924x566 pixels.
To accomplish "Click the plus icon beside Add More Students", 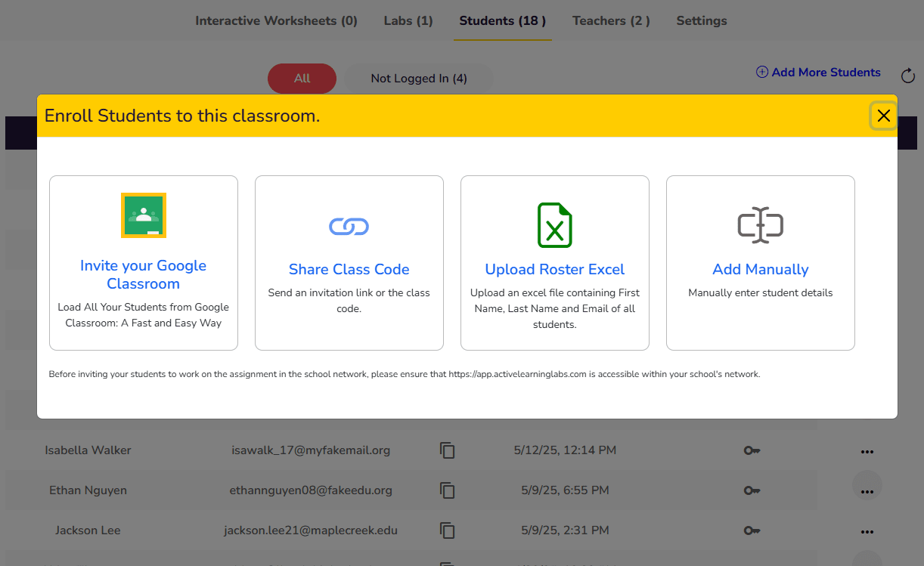I will 761,72.
